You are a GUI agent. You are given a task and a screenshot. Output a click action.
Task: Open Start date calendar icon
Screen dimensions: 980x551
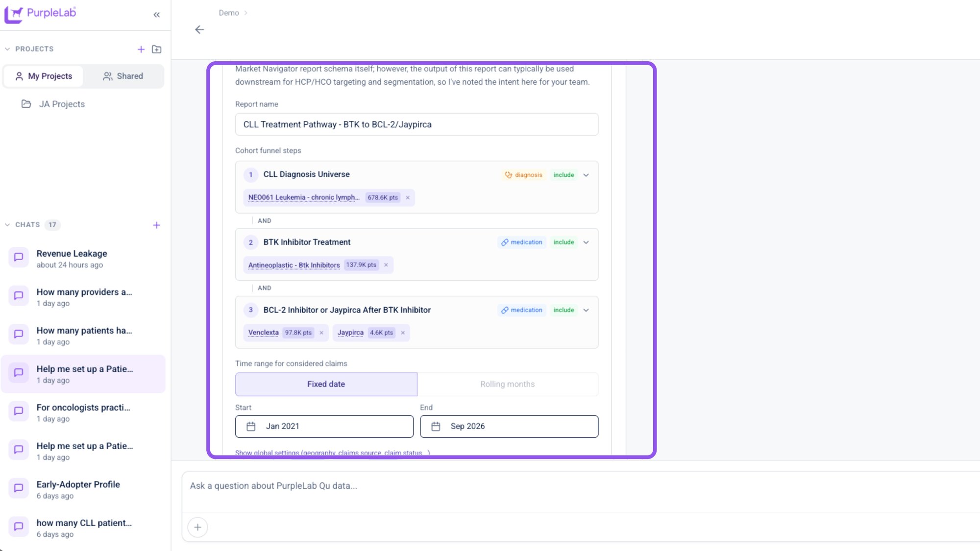(x=251, y=427)
